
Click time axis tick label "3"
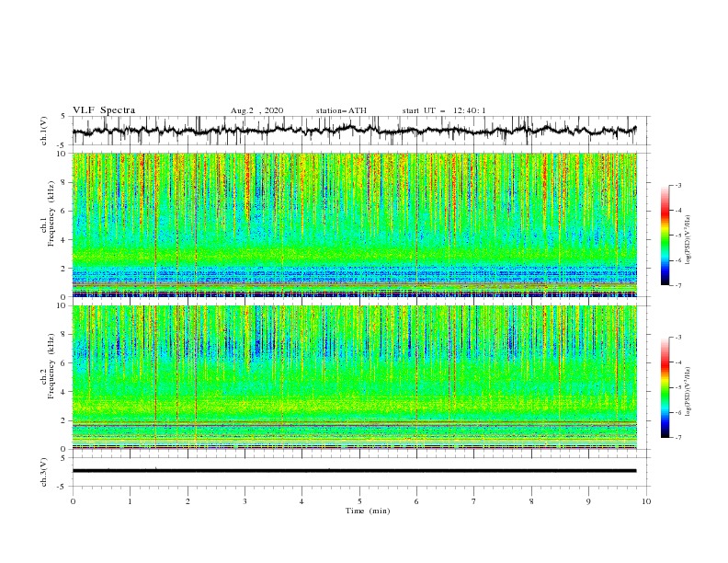tap(245, 501)
